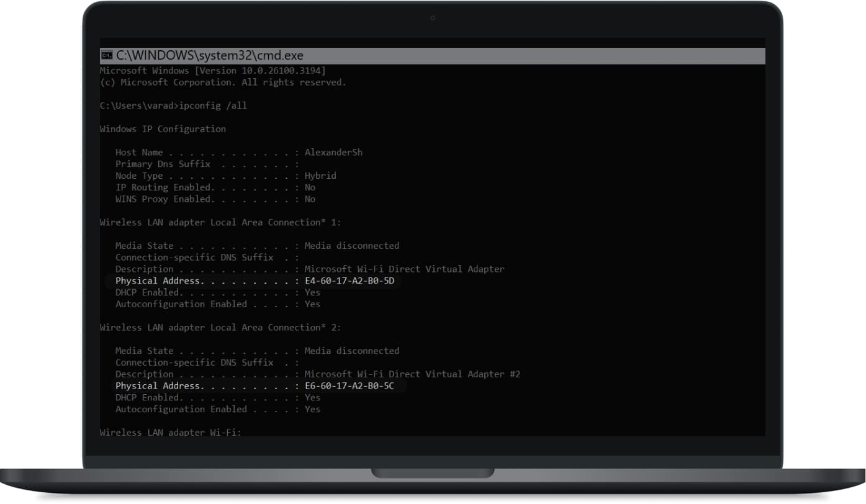Screen dimensions: 866x504
Task: Click the IP Routing Enabled "No" value
Action: pos(310,187)
